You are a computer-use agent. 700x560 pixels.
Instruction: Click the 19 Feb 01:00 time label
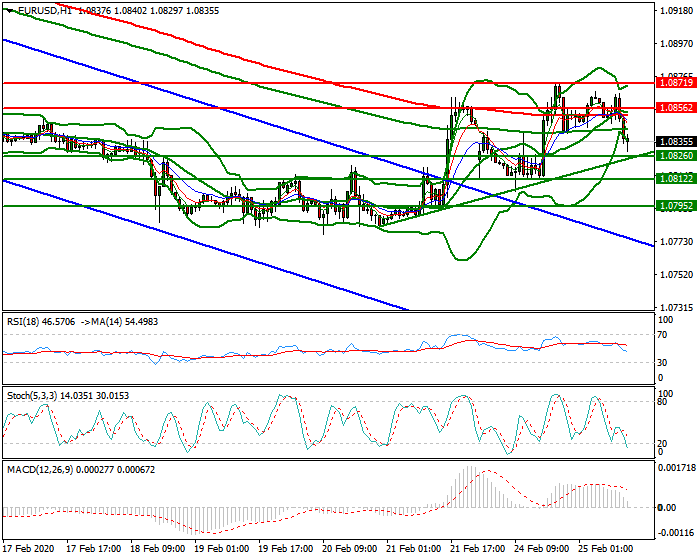[222, 549]
